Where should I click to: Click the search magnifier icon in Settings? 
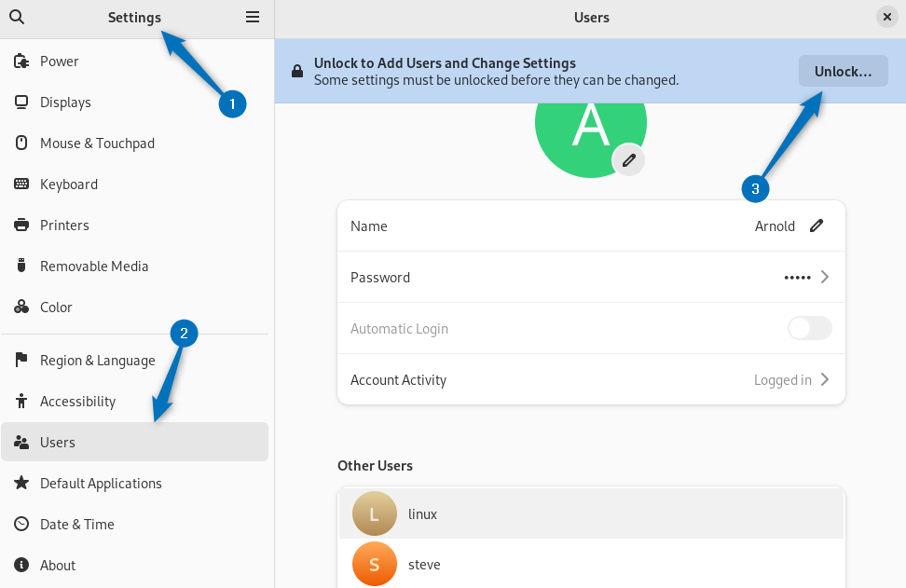tap(17, 17)
